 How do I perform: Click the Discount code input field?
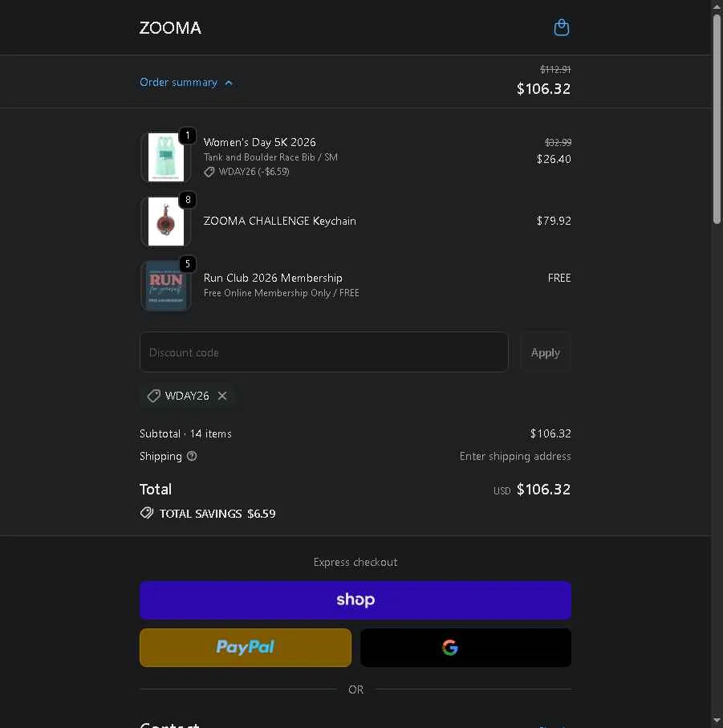coord(324,352)
